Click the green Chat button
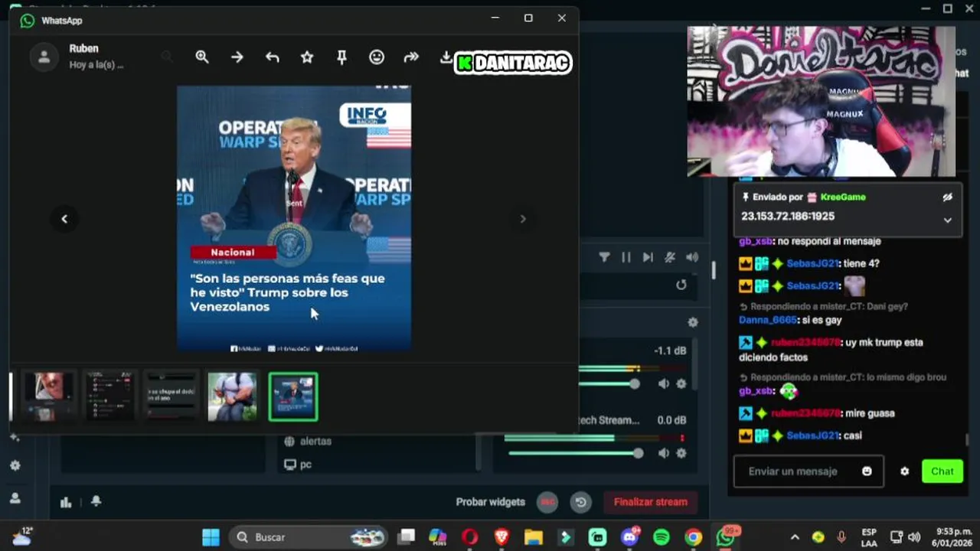Screen dimensions: 980x551 pyautogui.click(x=942, y=471)
